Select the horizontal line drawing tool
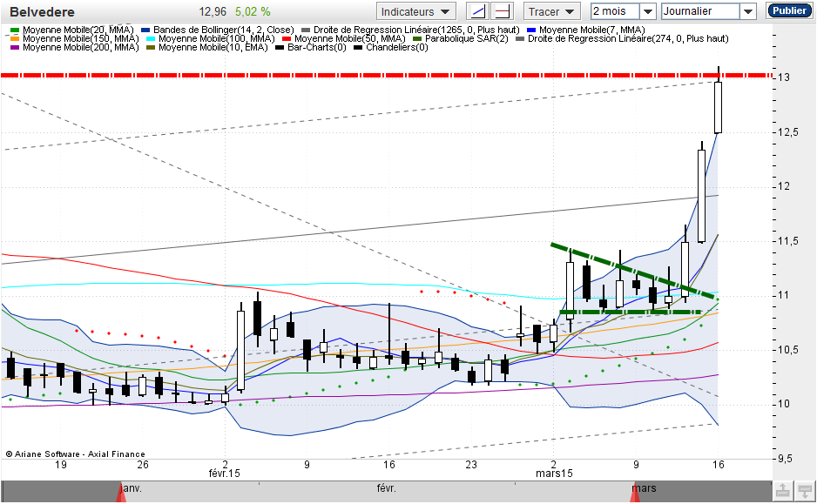The width and height of the screenshot is (817, 504). pyautogui.click(x=502, y=11)
